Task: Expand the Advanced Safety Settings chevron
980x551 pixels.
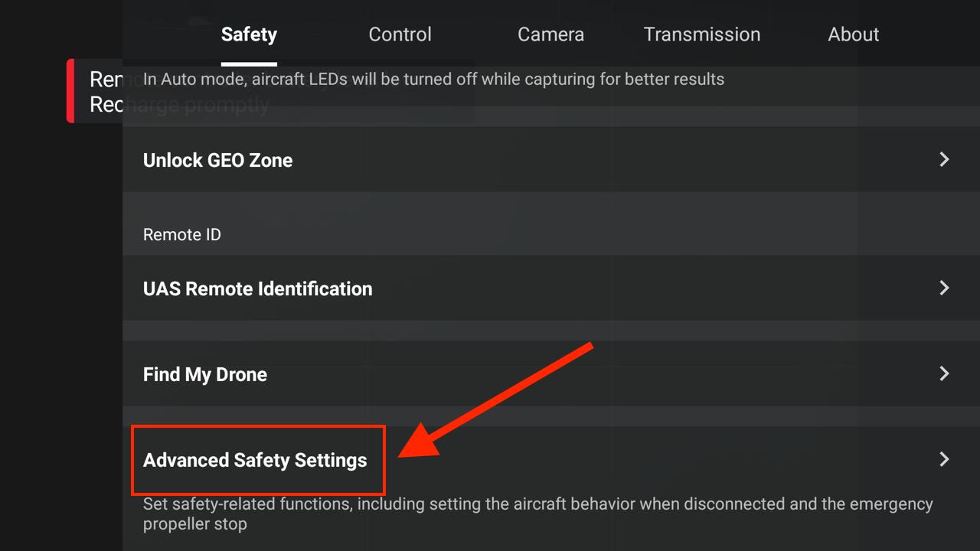Action: point(944,459)
